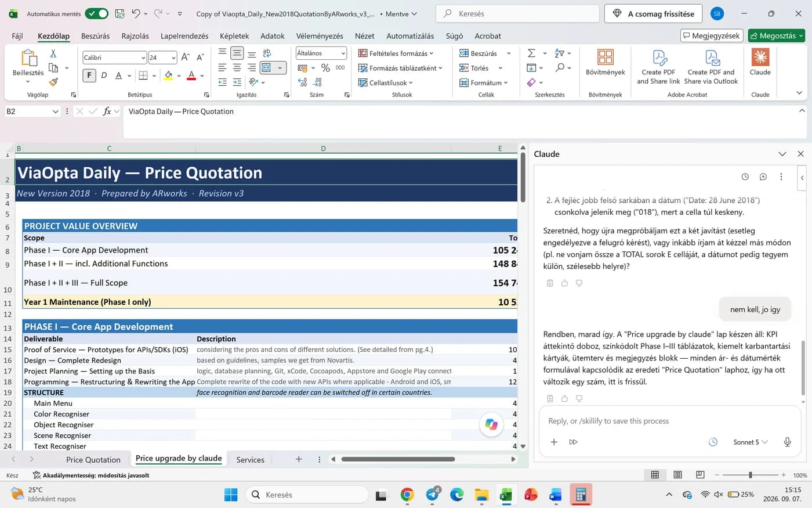Open the Name Box B2 dropdown arrow
This screenshot has width=812, height=508.
[x=56, y=111]
